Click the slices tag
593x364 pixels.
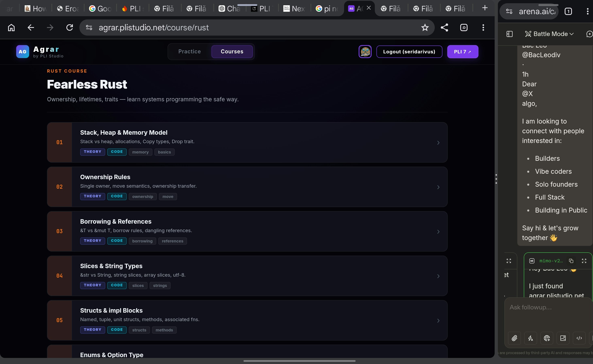point(138,286)
